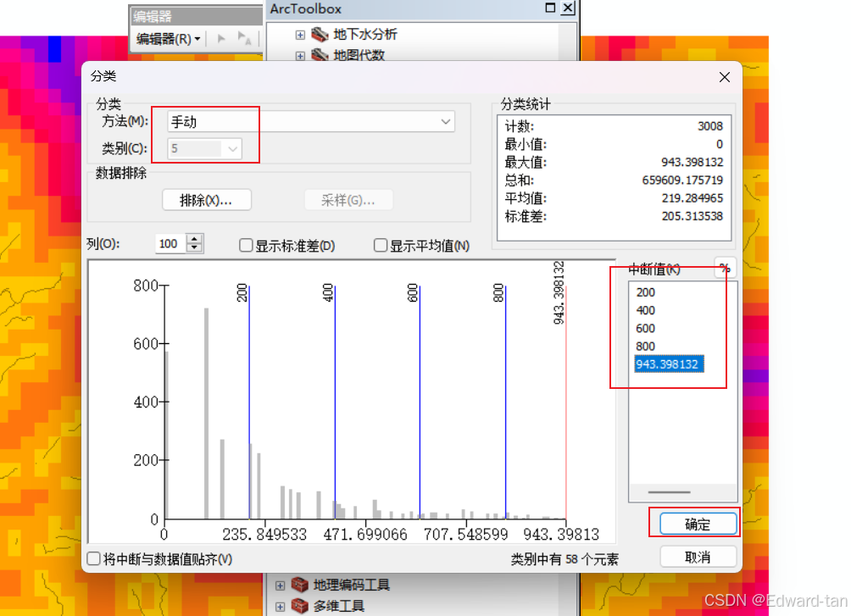Click the blue break line labeled 200
This screenshot has height=616, width=851.
tap(249, 402)
